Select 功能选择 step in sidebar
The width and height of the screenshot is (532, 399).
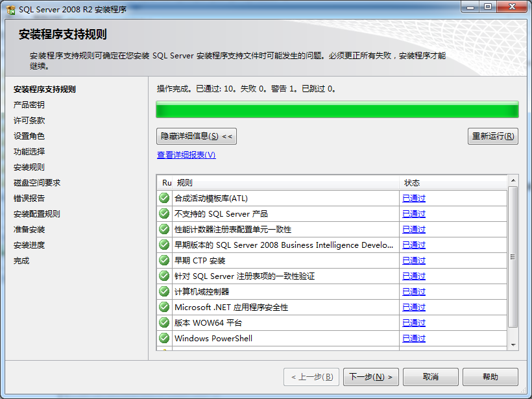point(29,152)
